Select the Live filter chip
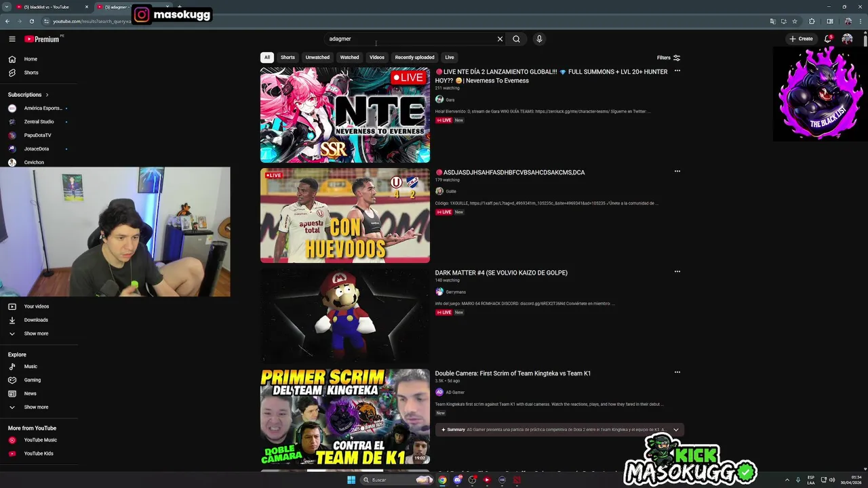This screenshot has width=868, height=488. tap(450, 58)
